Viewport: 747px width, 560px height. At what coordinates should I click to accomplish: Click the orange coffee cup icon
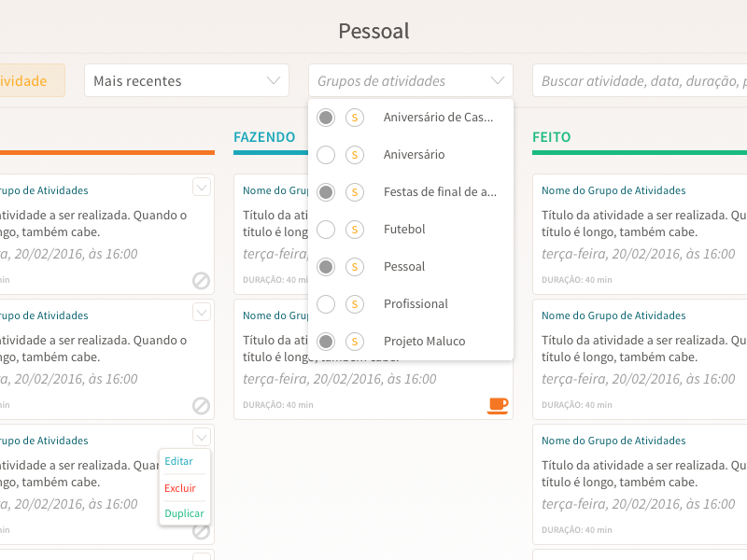[498, 404]
